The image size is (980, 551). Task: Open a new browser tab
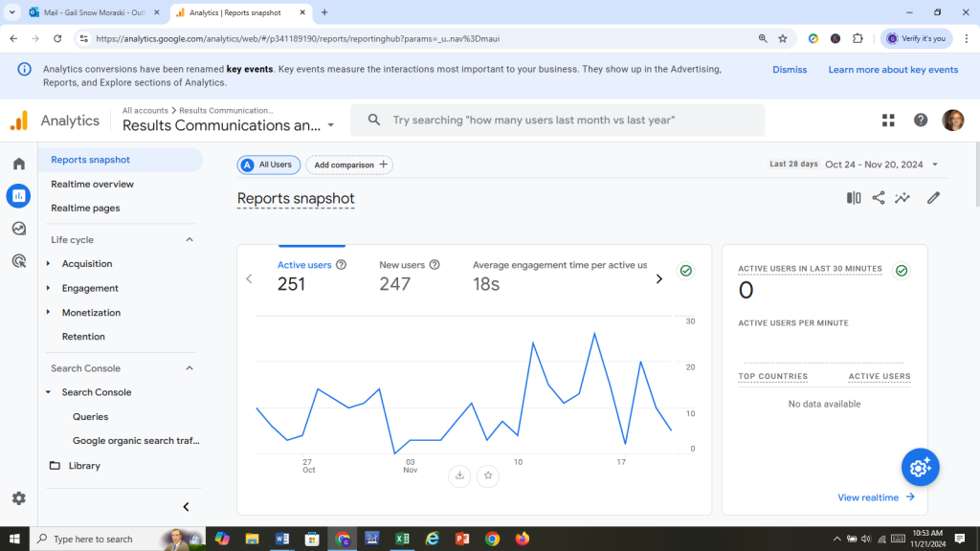point(324,12)
